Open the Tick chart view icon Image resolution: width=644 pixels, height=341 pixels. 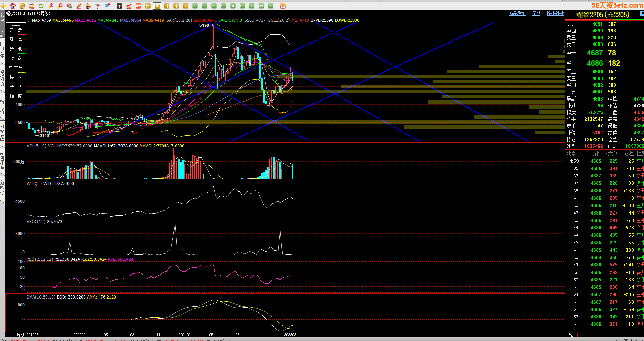click(138, 6)
